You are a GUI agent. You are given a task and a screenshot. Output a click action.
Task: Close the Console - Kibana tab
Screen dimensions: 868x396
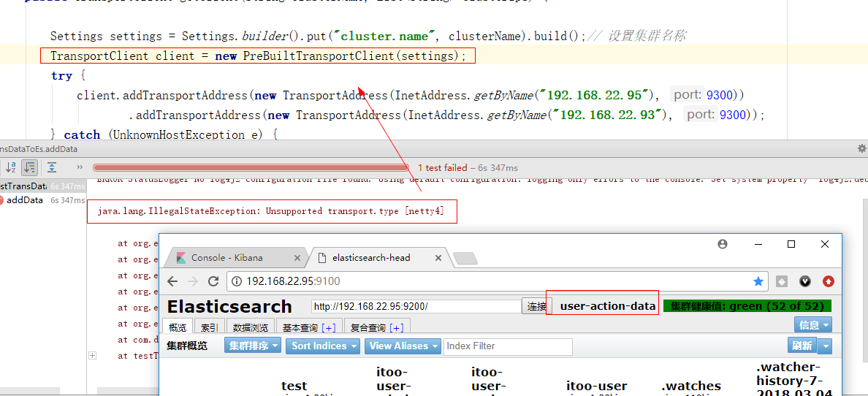click(297, 258)
